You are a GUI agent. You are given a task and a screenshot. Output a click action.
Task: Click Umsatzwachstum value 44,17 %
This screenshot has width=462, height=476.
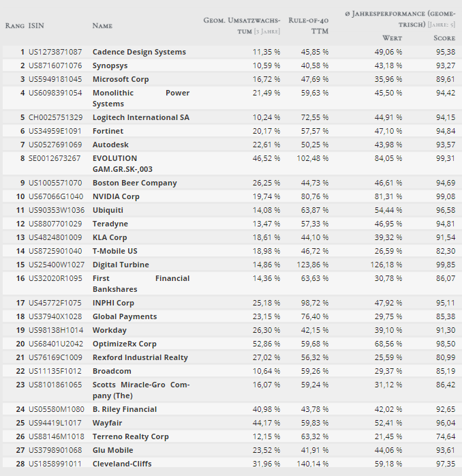[266, 423]
